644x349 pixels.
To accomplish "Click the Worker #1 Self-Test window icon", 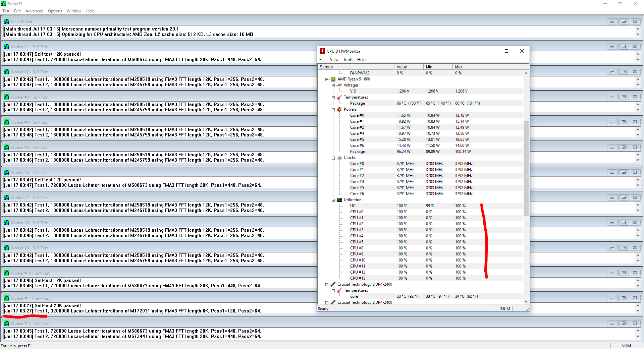I will pyautogui.click(x=7, y=47).
